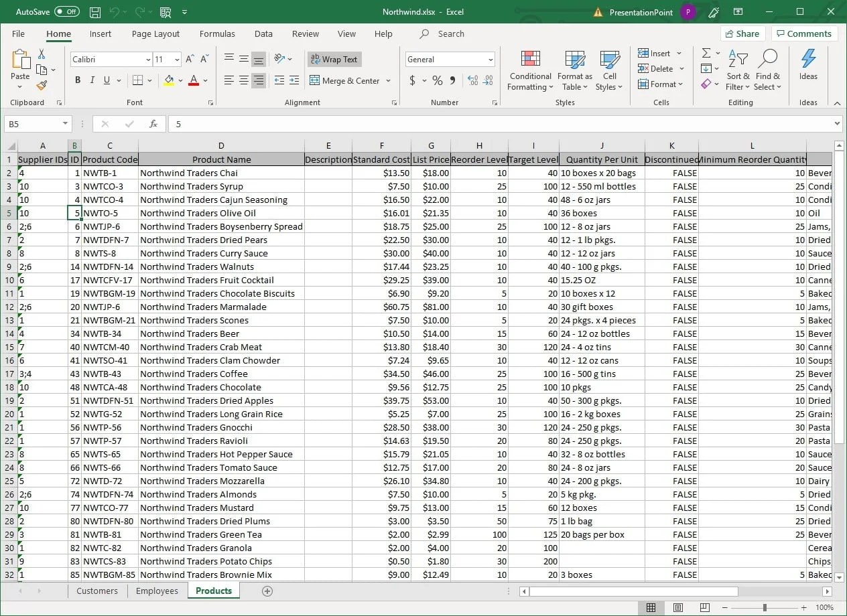Click the Save icon in title bar

[95, 12]
